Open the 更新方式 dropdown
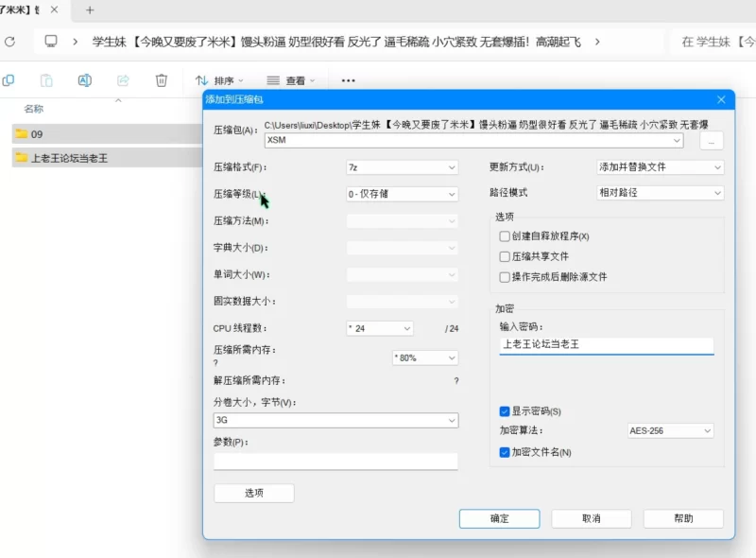Viewport: 756px width, 558px height. click(x=660, y=167)
